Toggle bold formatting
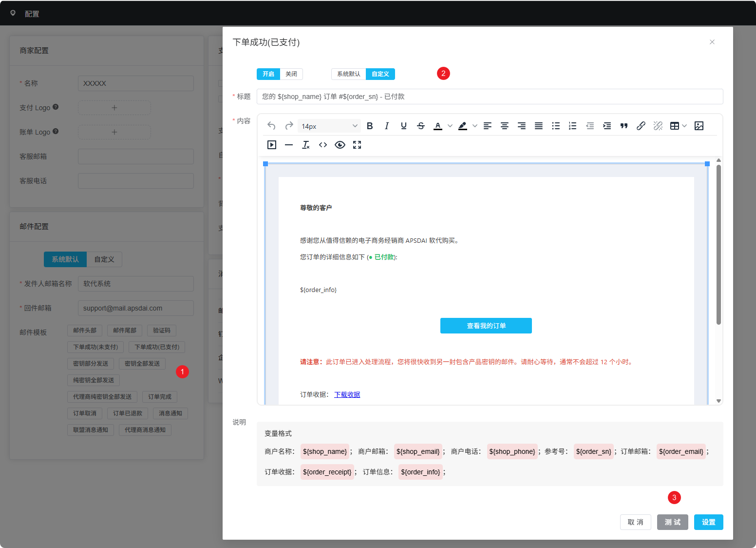756x548 pixels. click(x=370, y=126)
